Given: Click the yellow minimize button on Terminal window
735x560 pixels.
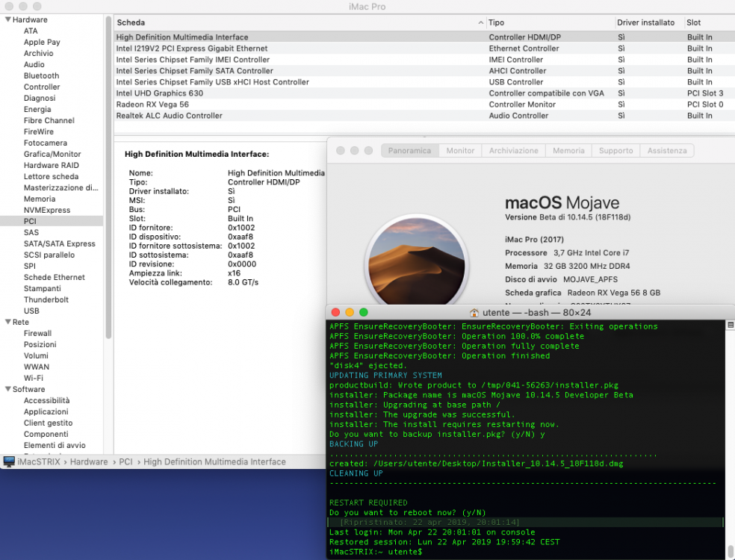Looking at the screenshot, I should [x=350, y=312].
